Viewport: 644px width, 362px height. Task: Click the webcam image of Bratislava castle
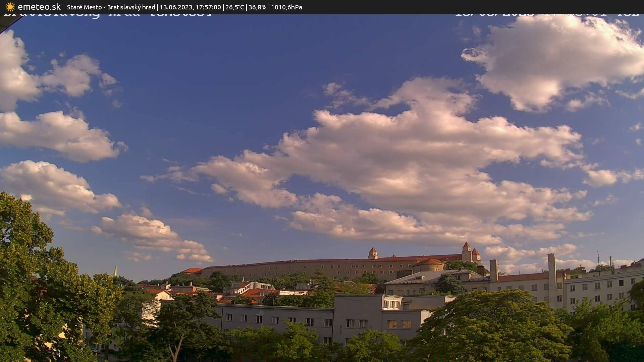(322, 188)
